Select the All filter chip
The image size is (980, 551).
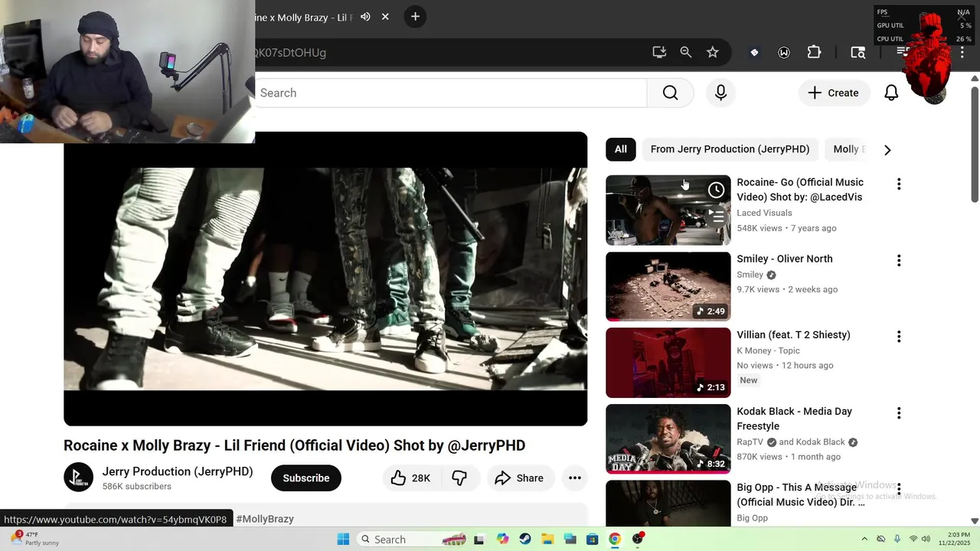[x=621, y=149]
